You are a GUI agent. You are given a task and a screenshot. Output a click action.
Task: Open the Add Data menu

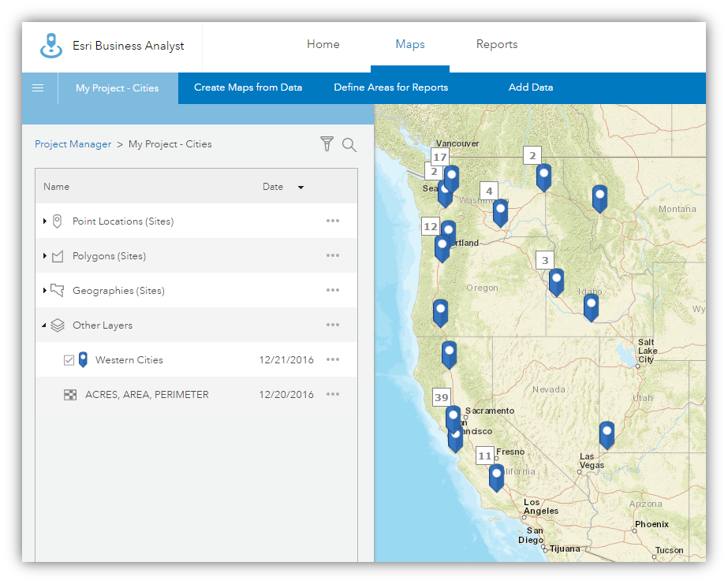pos(531,87)
